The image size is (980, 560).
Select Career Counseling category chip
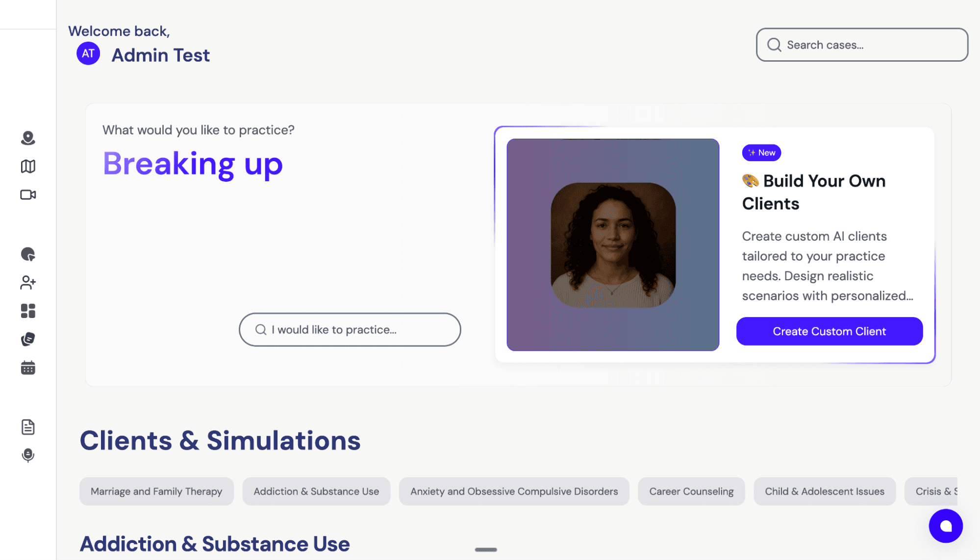691,491
